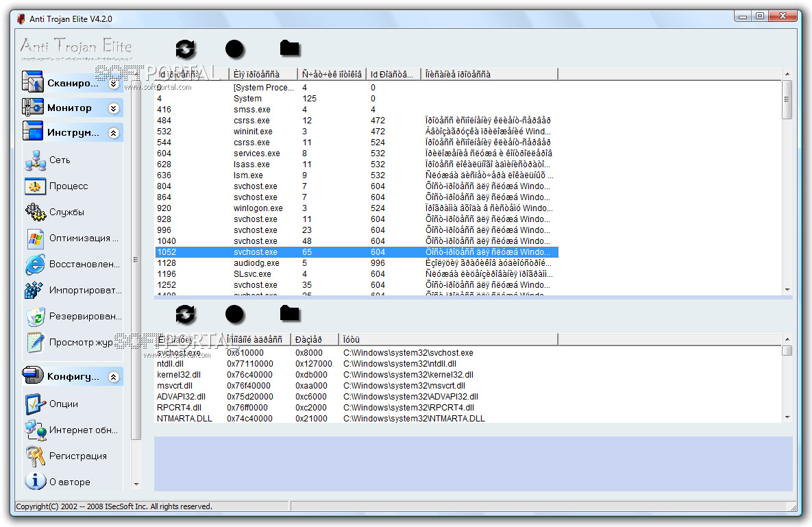Select the wininit.exe process row
The image size is (812, 527).
357,132
